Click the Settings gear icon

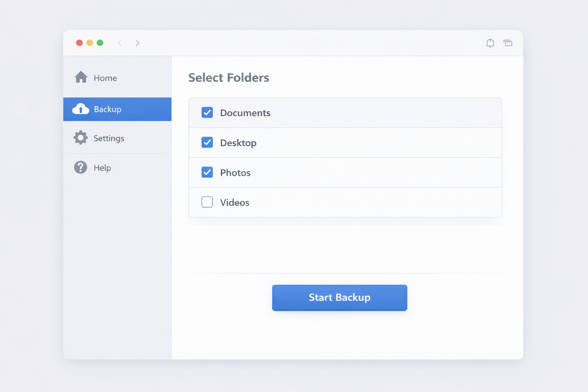click(80, 138)
